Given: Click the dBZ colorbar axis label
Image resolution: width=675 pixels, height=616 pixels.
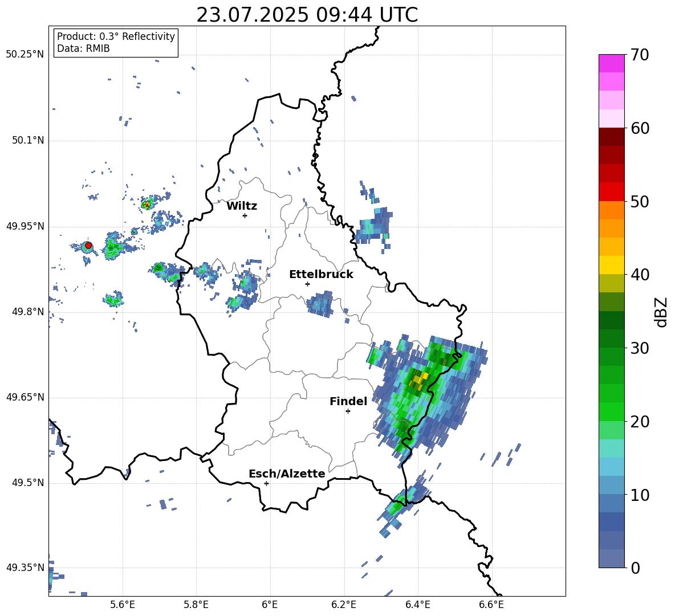Looking at the screenshot, I should coord(661,312).
